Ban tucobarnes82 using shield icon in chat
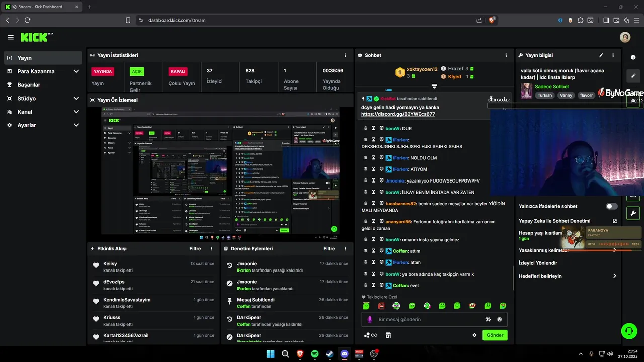 coord(381,203)
